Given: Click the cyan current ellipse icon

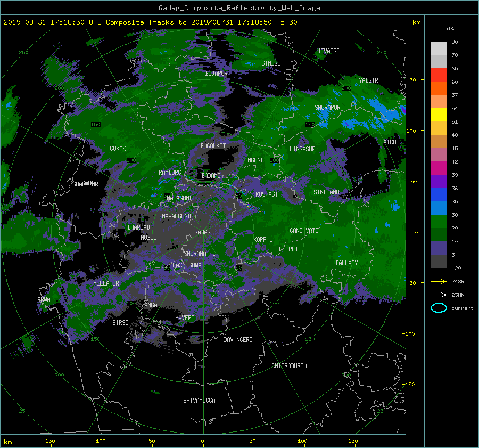Looking at the screenshot, I should (x=439, y=308).
